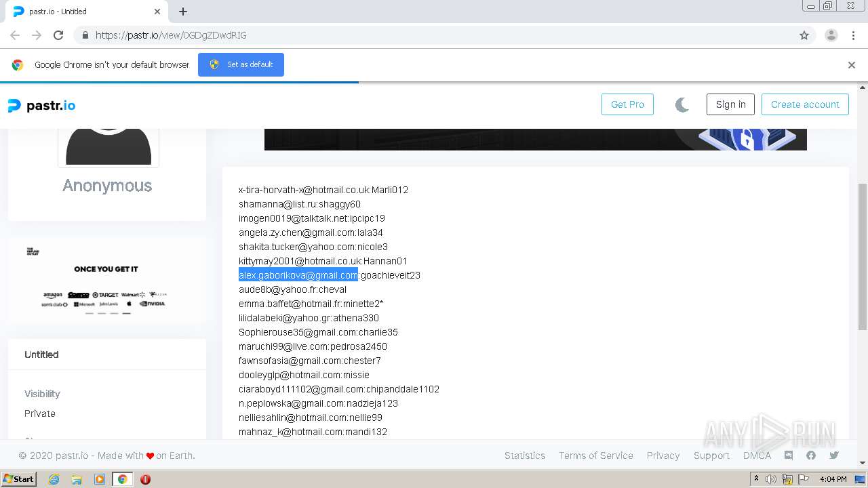The image size is (868, 488).
Task: Launch Internet Explorer from taskbar
Action: [54, 479]
